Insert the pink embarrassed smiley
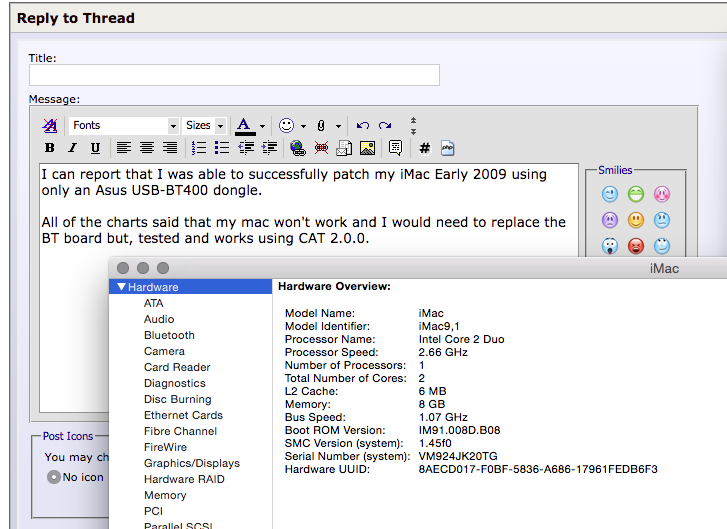The height and width of the screenshot is (529, 727). [662, 194]
